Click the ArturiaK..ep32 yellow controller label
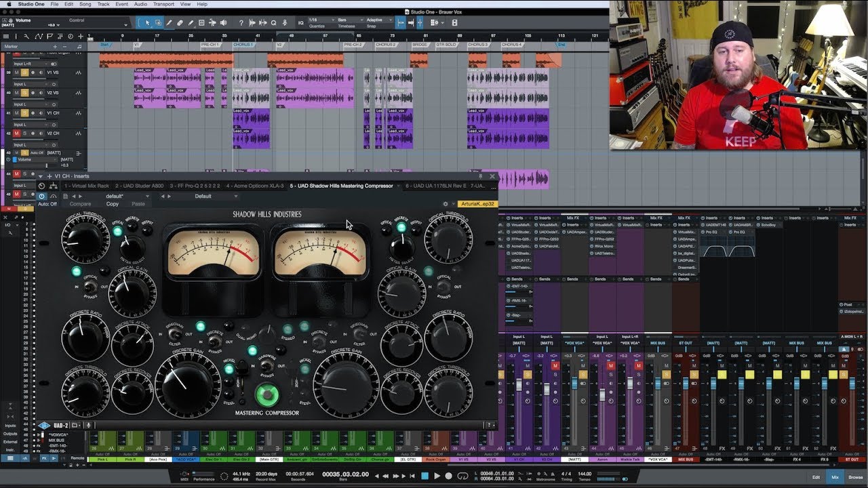This screenshot has height=488, width=868. click(x=477, y=203)
